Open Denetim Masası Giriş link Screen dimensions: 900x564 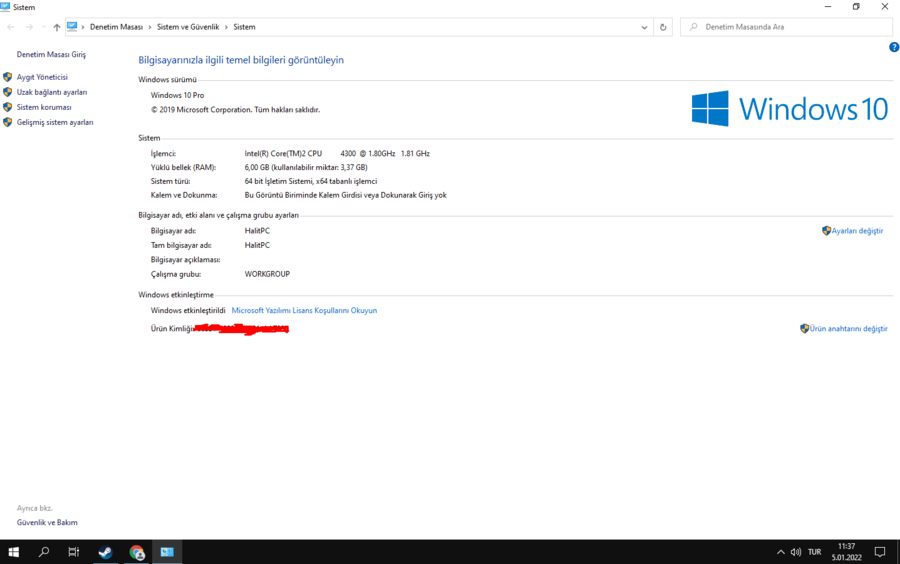click(51, 55)
